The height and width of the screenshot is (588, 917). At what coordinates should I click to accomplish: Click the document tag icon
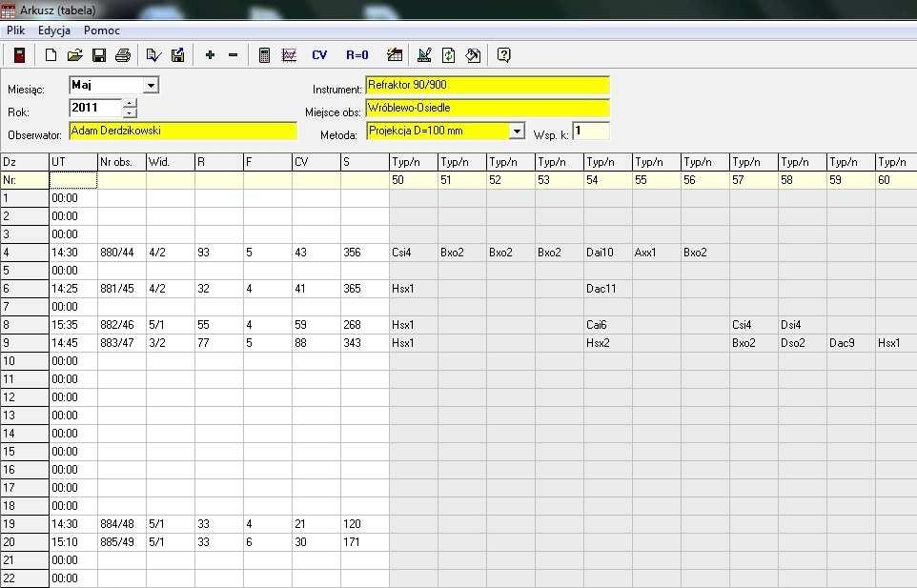473,55
